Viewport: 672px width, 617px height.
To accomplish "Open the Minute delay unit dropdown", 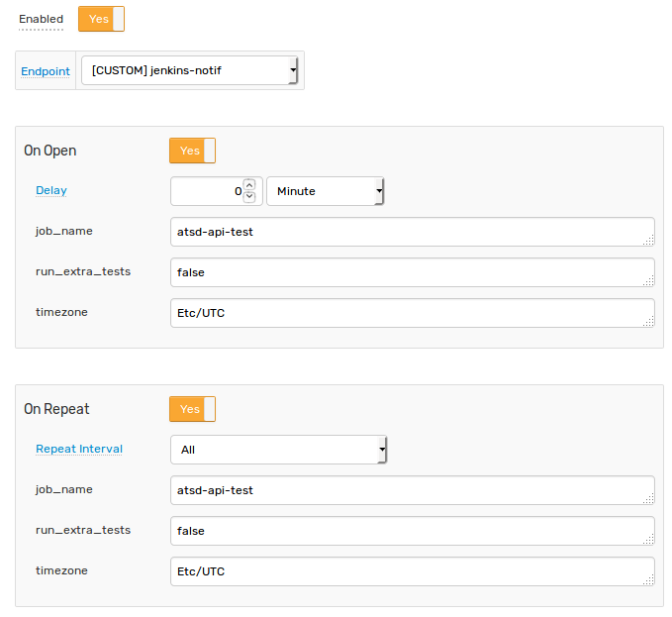I will (x=326, y=191).
